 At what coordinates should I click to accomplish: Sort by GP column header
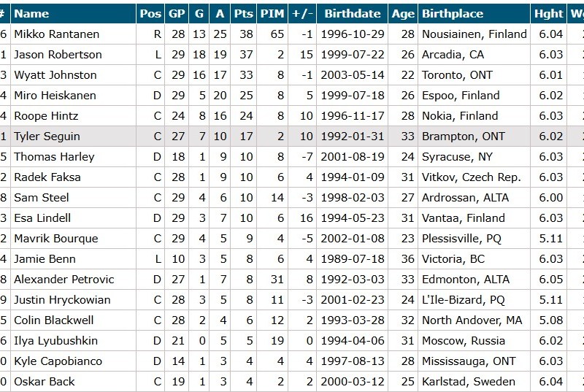pyautogui.click(x=177, y=13)
